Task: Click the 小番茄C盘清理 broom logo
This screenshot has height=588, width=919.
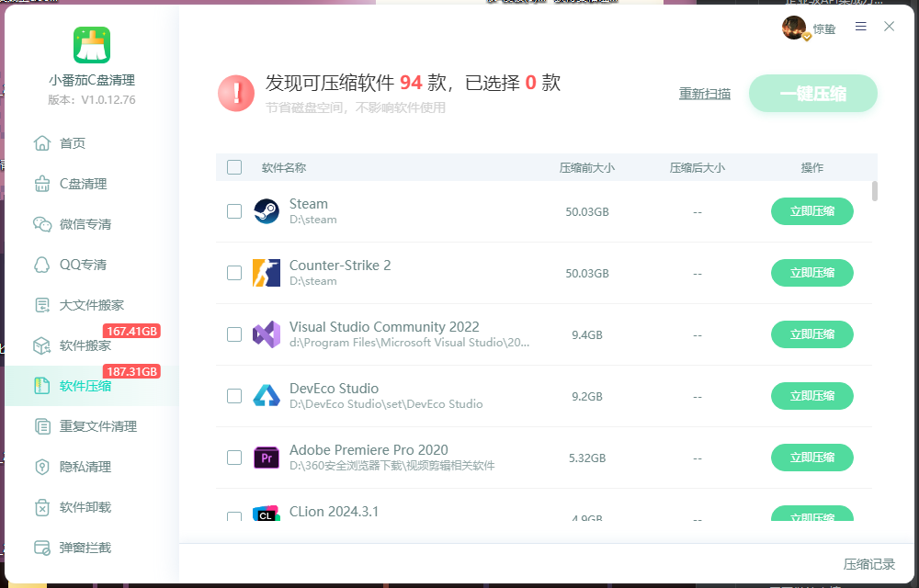Action: pyautogui.click(x=92, y=45)
